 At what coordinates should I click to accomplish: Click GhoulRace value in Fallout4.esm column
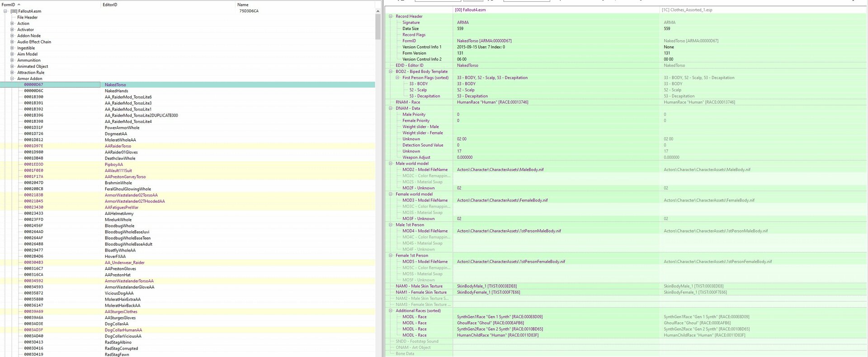point(491,323)
